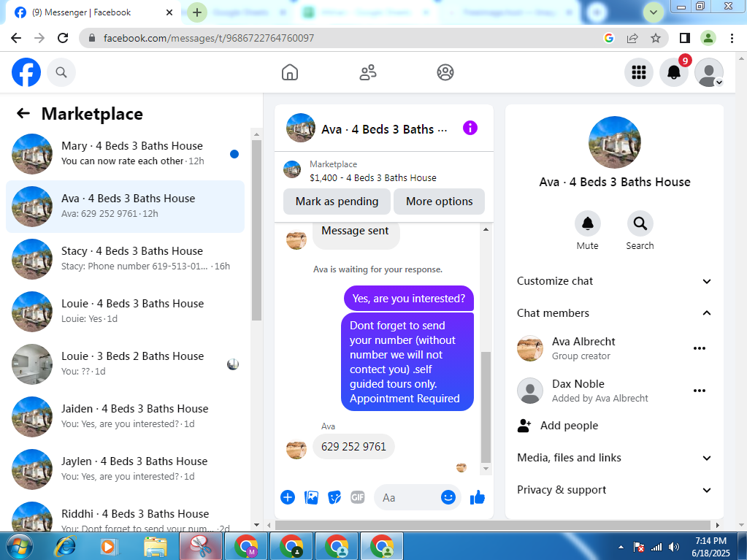Choose a GIF icon in composer
The width and height of the screenshot is (747, 560).
click(358, 498)
